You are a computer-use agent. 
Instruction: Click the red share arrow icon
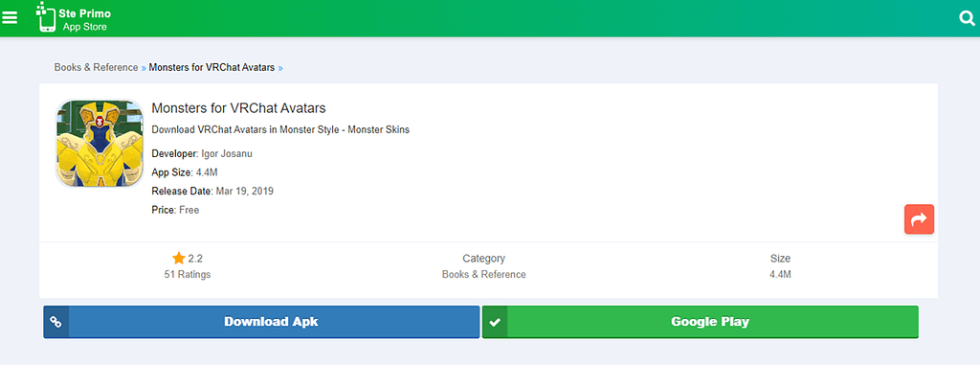pos(919,219)
